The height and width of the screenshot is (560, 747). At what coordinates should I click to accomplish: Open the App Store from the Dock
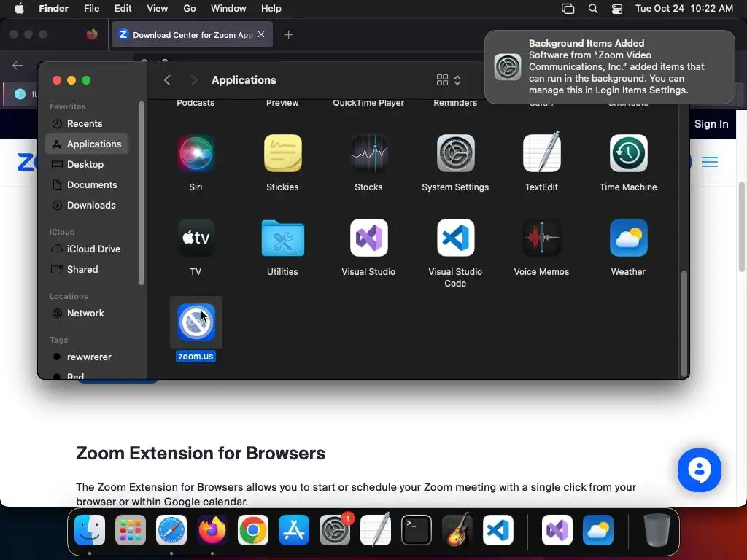tap(294, 530)
